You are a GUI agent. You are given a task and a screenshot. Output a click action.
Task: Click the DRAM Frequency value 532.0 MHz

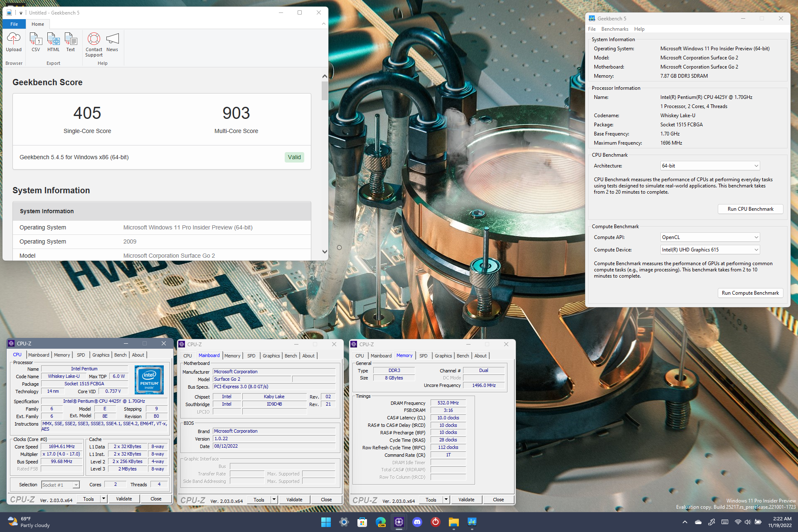click(x=448, y=403)
